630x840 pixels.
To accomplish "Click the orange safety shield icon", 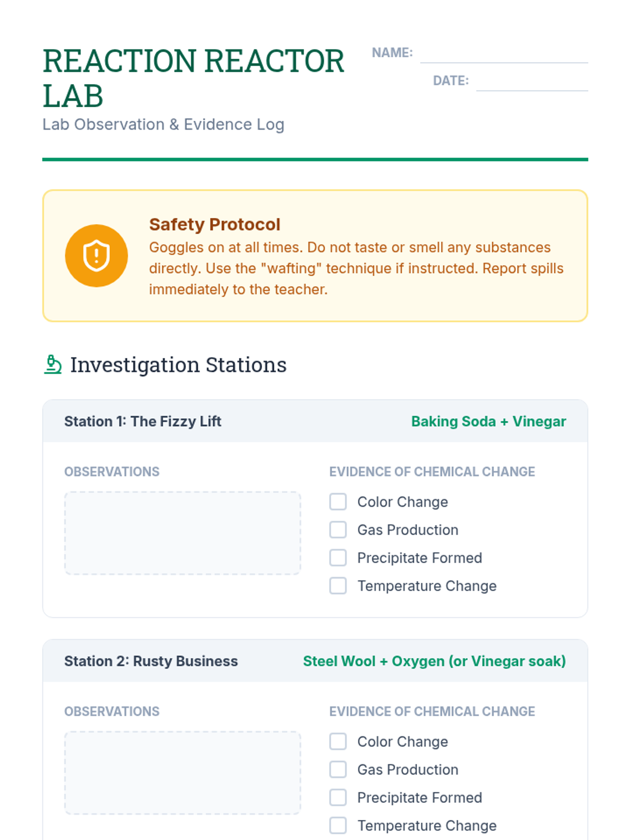I will (x=96, y=256).
